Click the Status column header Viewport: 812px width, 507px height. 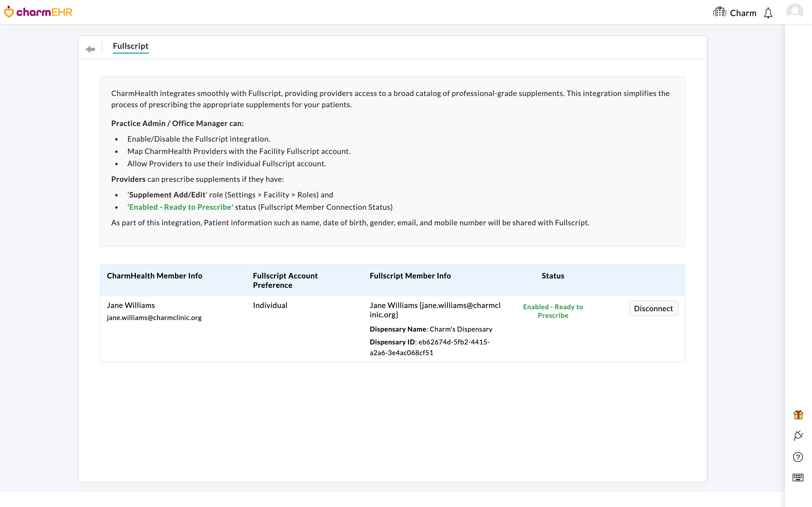pyautogui.click(x=553, y=276)
